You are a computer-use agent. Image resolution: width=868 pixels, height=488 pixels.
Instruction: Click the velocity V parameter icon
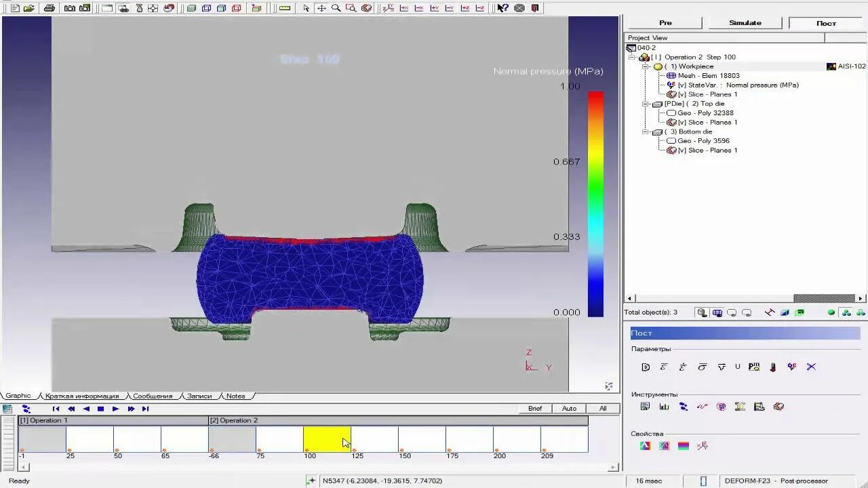[x=722, y=367]
